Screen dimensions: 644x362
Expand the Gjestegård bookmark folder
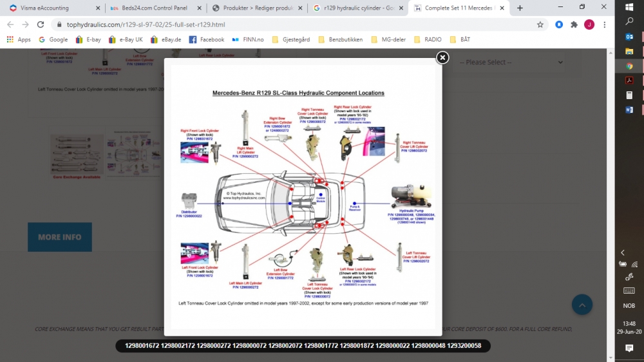point(291,39)
